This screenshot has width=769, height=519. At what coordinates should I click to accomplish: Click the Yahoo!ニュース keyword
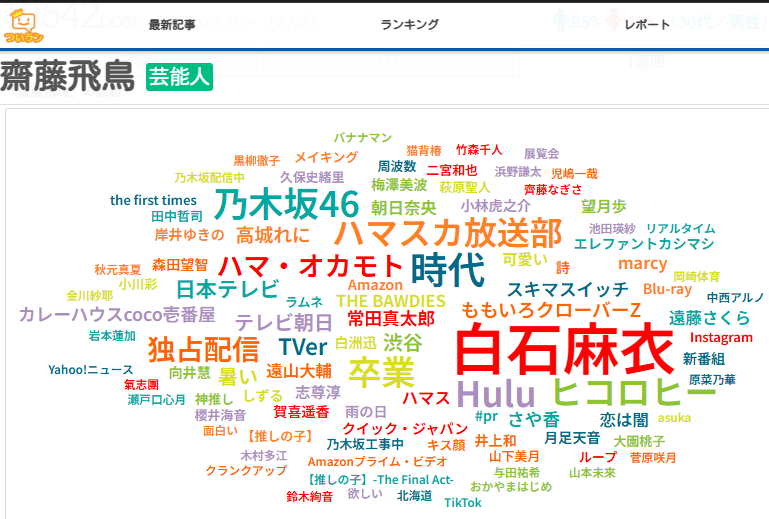coord(91,369)
